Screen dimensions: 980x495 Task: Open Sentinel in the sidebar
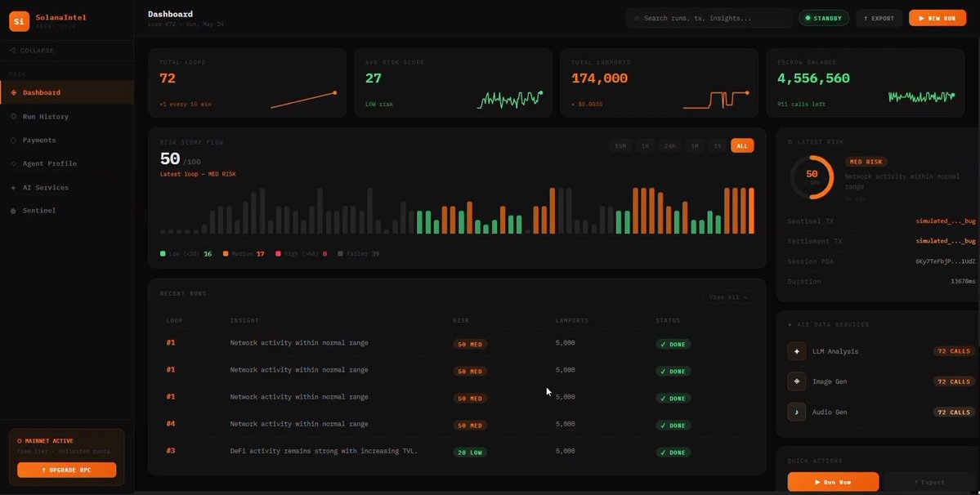67,211
